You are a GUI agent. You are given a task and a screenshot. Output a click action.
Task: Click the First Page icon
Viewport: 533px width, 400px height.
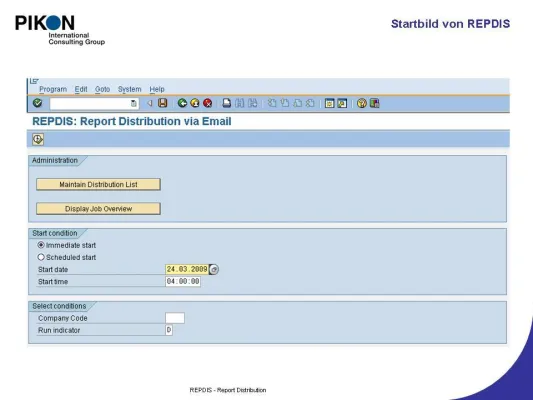272,103
